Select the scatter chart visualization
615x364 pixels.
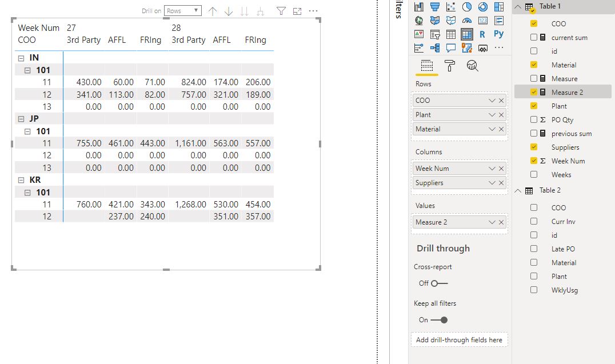click(450, 7)
